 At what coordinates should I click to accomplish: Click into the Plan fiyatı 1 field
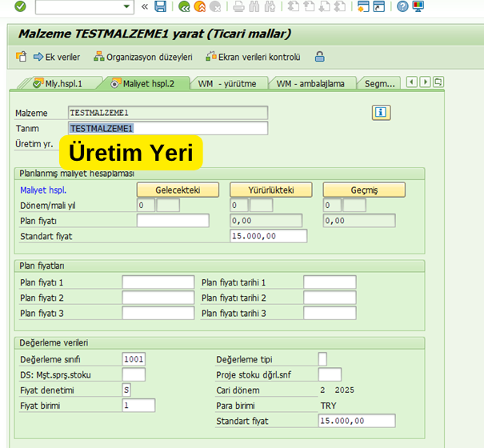click(x=158, y=282)
